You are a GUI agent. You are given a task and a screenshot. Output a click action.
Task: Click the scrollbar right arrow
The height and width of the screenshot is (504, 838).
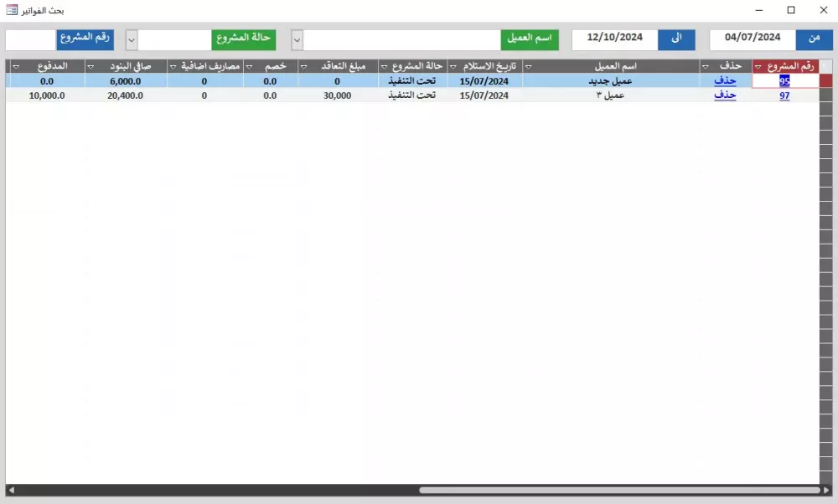(826, 490)
